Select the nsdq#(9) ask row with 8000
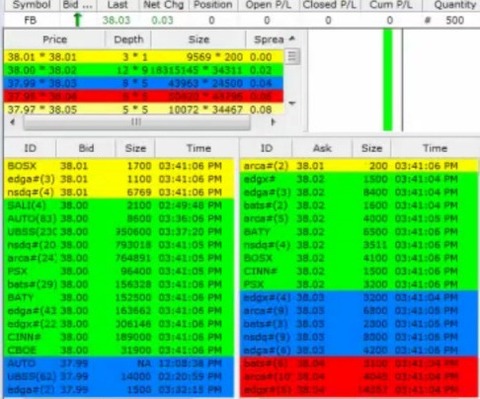Image resolution: width=480 pixels, height=399 pixels. pyautogui.click(x=359, y=337)
